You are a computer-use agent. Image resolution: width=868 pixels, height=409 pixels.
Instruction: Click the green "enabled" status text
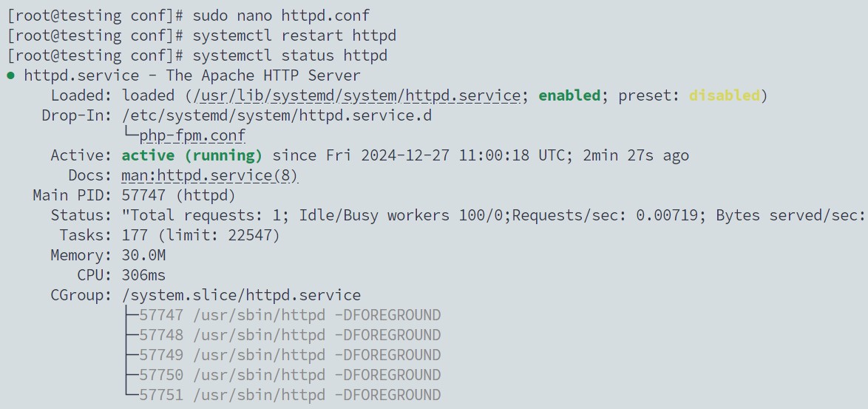pyautogui.click(x=569, y=95)
